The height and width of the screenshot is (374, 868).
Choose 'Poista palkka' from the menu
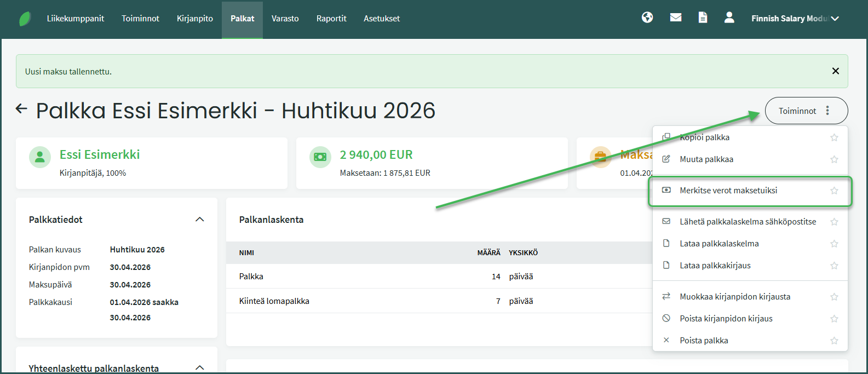704,341
